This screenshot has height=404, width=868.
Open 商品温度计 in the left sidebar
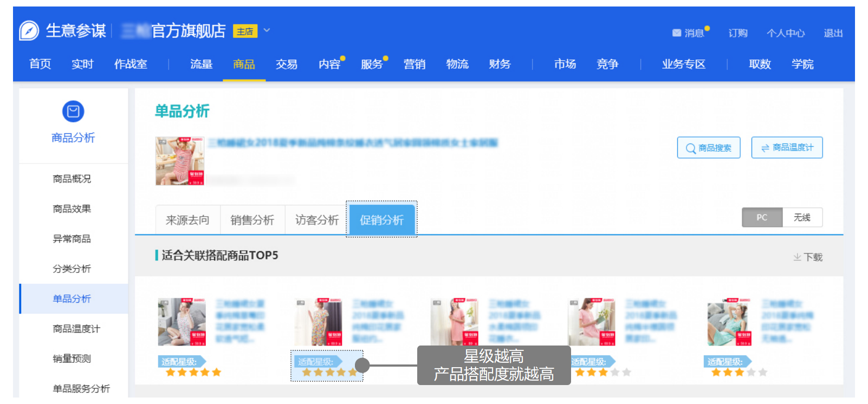point(76,329)
